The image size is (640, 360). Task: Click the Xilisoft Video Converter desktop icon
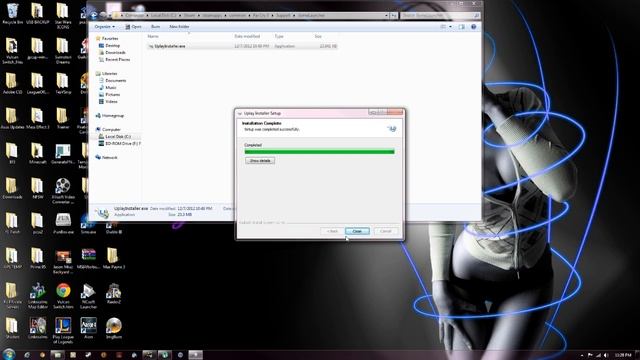62,190
